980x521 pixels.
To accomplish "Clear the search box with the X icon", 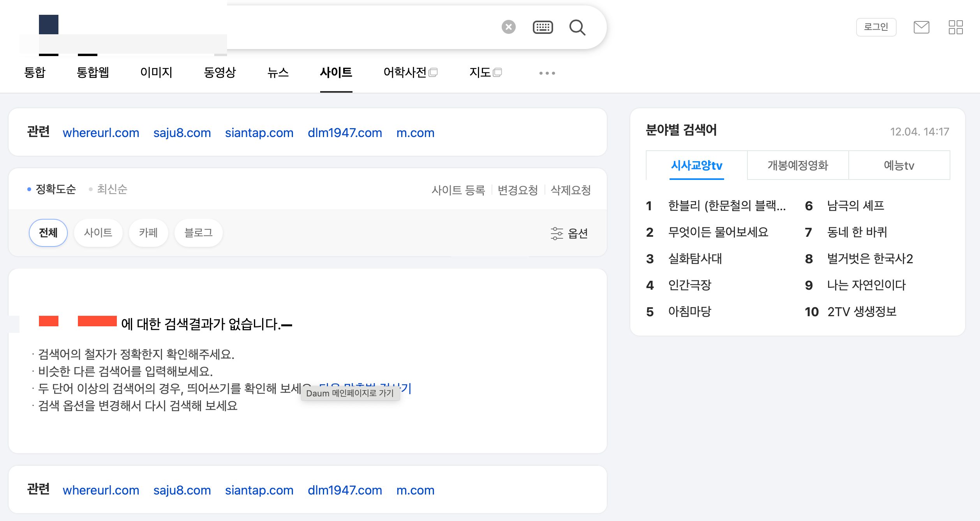I will tap(508, 27).
